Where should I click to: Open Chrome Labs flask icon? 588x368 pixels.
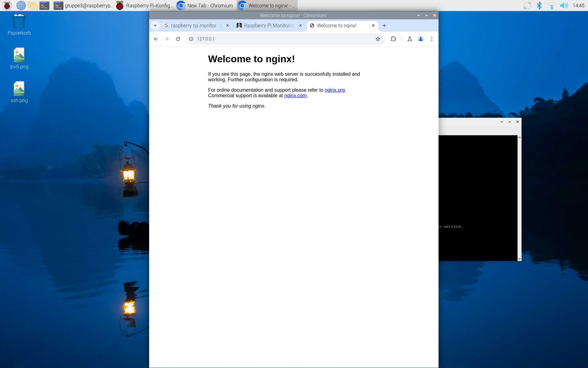pyautogui.click(x=410, y=39)
